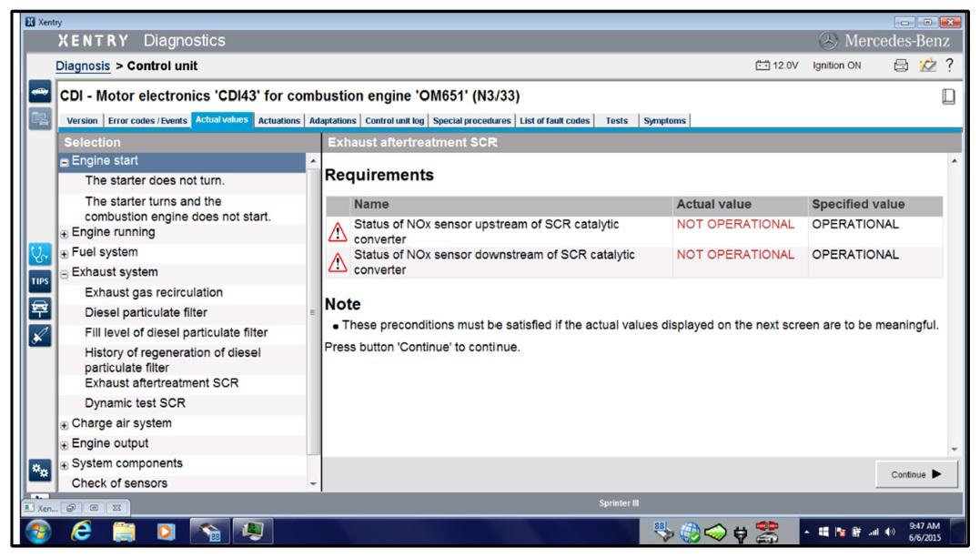
Task: Click the document icon beside control unit title
Action: pyautogui.click(x=948, y=96)
